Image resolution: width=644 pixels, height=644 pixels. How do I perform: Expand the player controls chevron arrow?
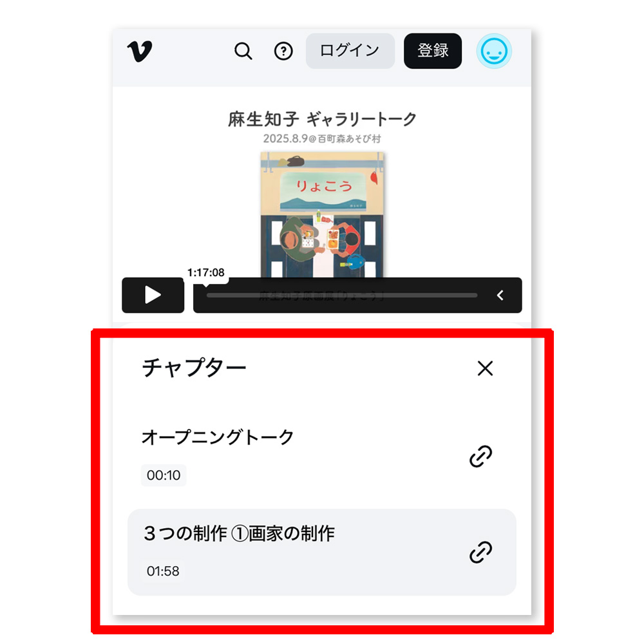coord(500,295)
